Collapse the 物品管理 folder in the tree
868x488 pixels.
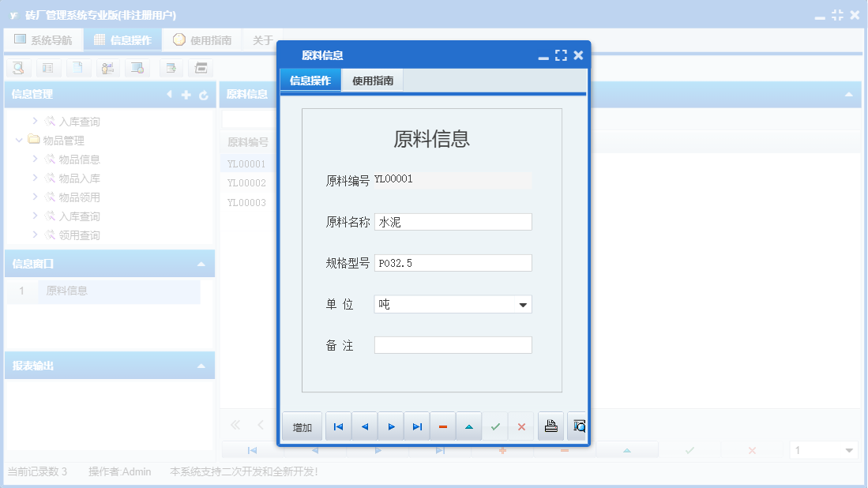coord(19,140)
